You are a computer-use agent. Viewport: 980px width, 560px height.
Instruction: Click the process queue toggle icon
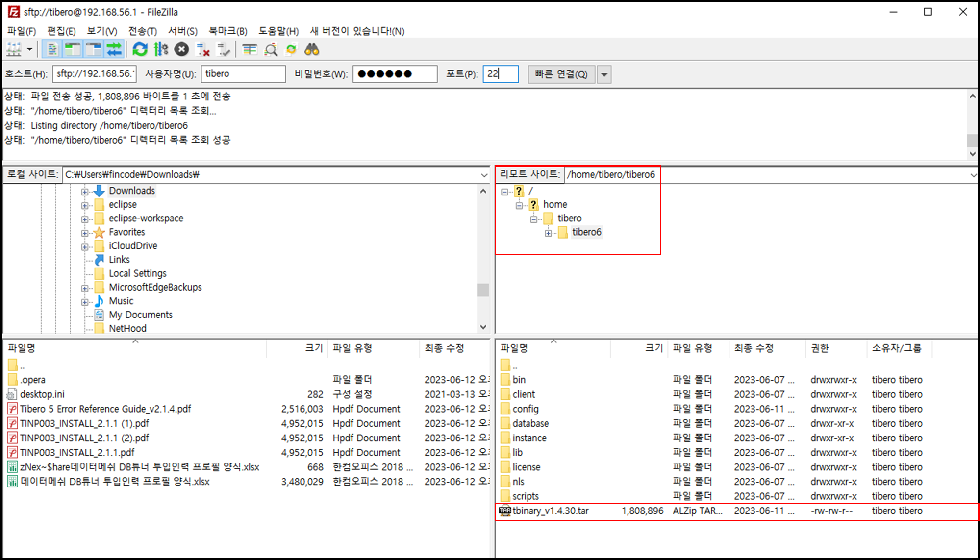click(161, 49)
